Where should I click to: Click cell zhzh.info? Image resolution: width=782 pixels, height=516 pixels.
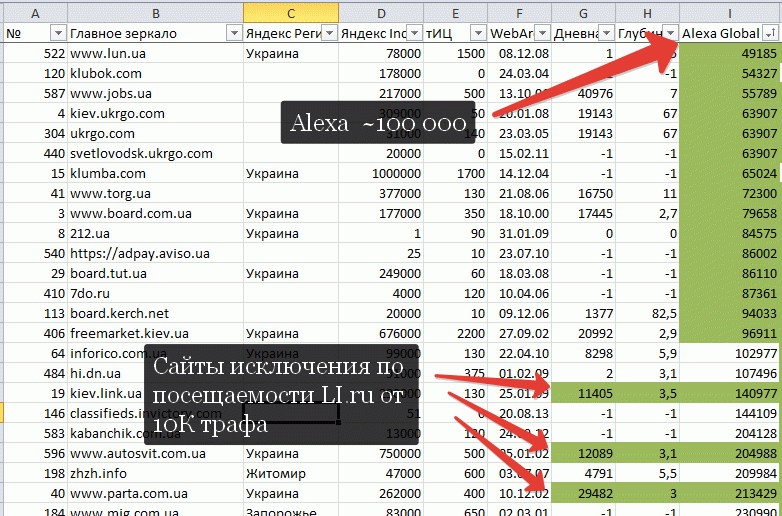pos(156,474)
